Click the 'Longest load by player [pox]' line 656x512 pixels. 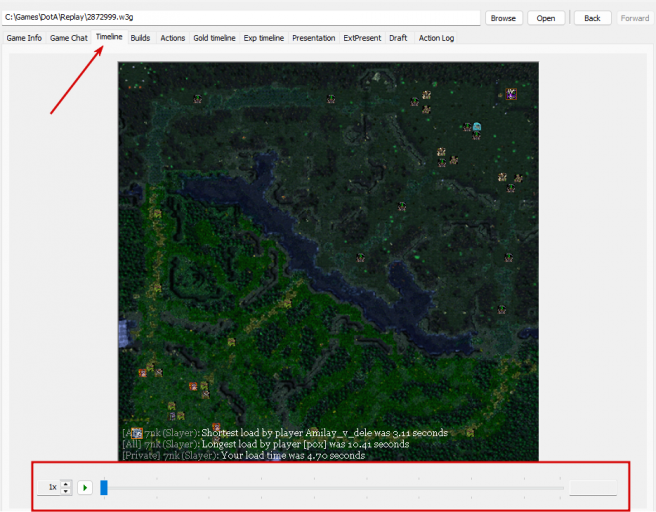coord(266,444)
